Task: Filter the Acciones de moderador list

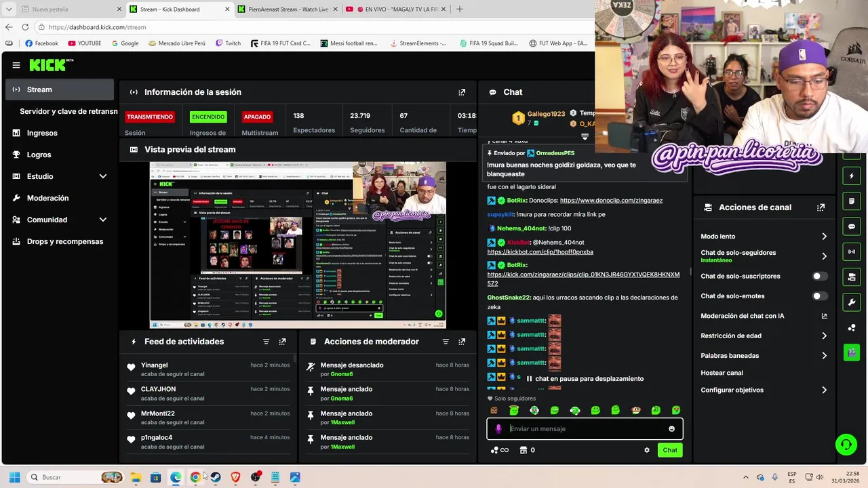Action: point(446,342)
